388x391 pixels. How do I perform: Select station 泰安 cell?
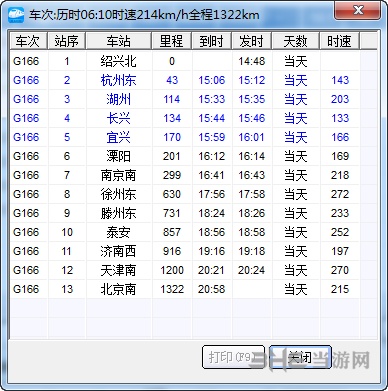[x=119, y=232]
